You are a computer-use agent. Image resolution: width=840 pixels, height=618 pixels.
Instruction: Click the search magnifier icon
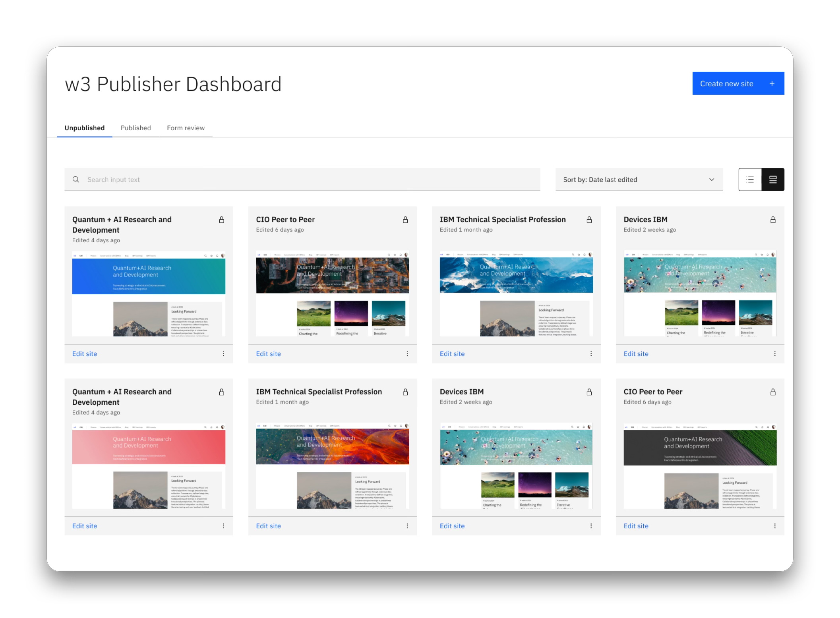76,180
